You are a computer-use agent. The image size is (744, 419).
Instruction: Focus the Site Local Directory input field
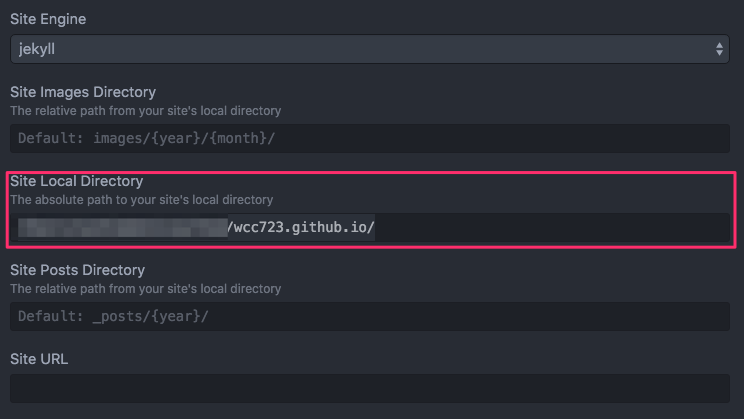[370, 227]
